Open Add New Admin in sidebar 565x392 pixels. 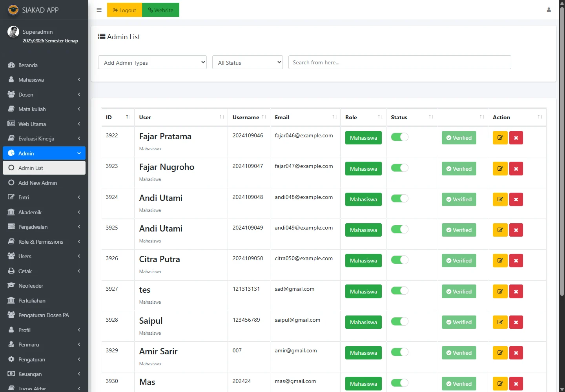[38, 183]
